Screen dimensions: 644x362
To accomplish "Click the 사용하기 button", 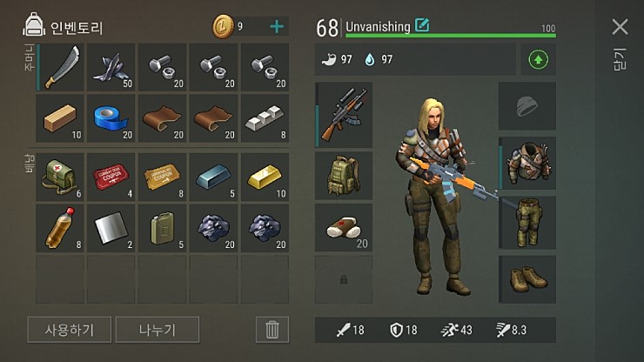I will pyautogui.click(x=69, y=330).
